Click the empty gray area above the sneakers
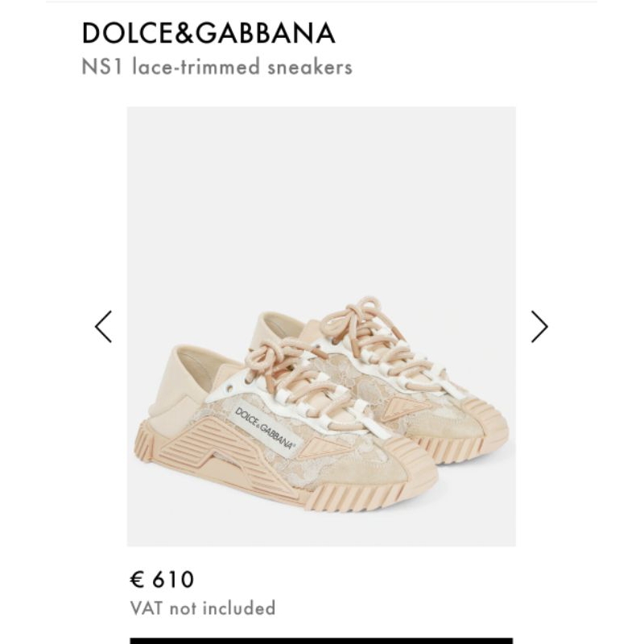Screen dimensions: 644x644 pyautogui.click(x=321, y=197)
